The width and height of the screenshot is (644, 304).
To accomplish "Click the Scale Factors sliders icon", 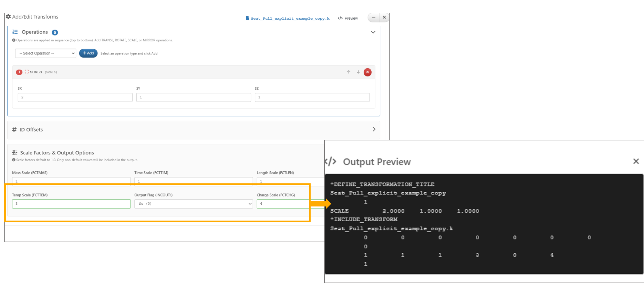I will pos(15,153).
